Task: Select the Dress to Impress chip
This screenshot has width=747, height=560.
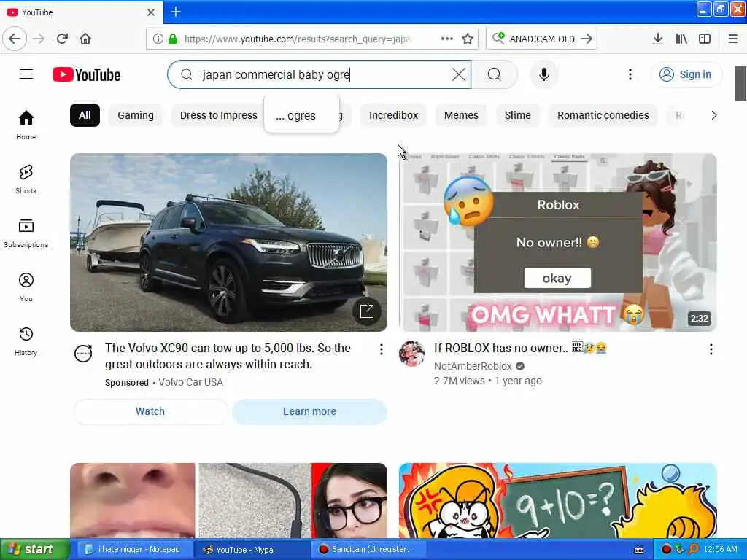Action: tap(219, 115)
